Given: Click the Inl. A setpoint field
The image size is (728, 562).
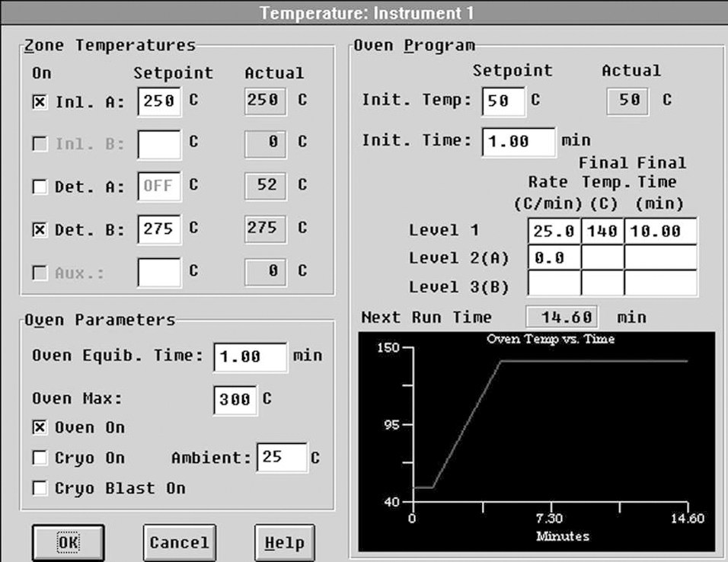Looking at the screenshot, I should [159, 101].
